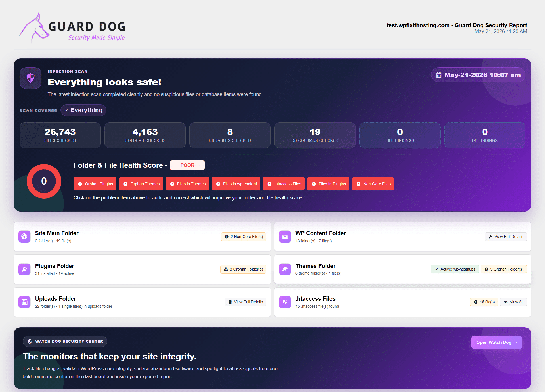Click the SCAN COVERED label
The height and width of the screenshot is (392, 545).
click(39, 111)
